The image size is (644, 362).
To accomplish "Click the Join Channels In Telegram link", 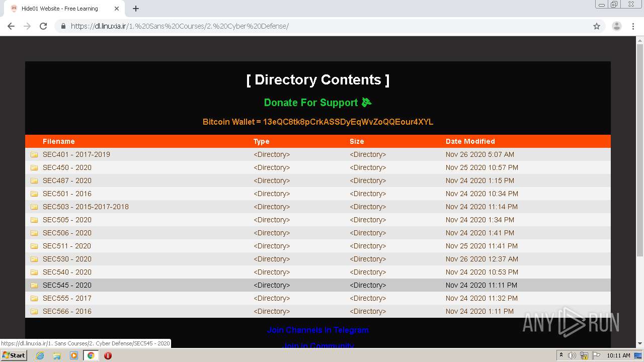I will 318,330.
